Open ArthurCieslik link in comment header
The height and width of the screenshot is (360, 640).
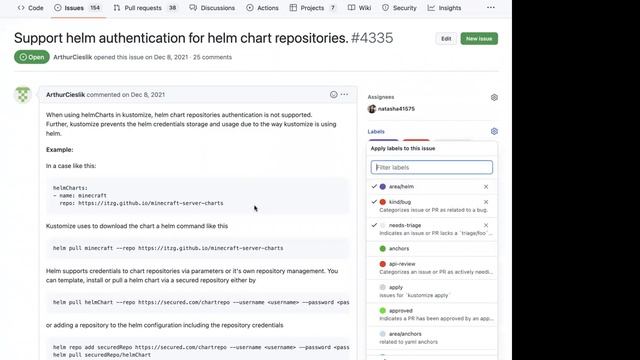(65, 95)
